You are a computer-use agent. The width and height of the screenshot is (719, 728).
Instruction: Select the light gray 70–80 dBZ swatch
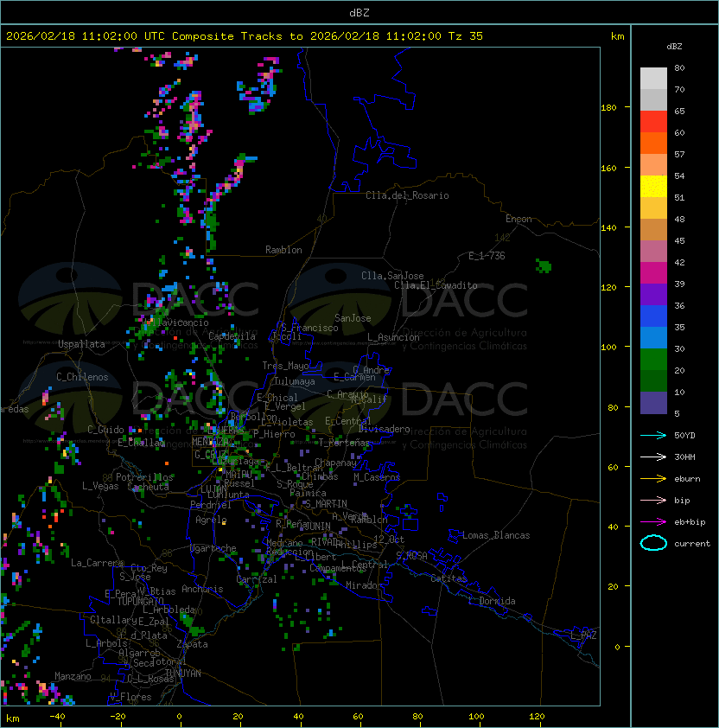pyautogui.click(x=653, y=78)
